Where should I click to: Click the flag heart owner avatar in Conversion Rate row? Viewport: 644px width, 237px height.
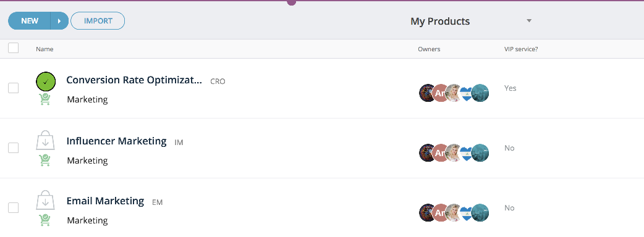466,94
